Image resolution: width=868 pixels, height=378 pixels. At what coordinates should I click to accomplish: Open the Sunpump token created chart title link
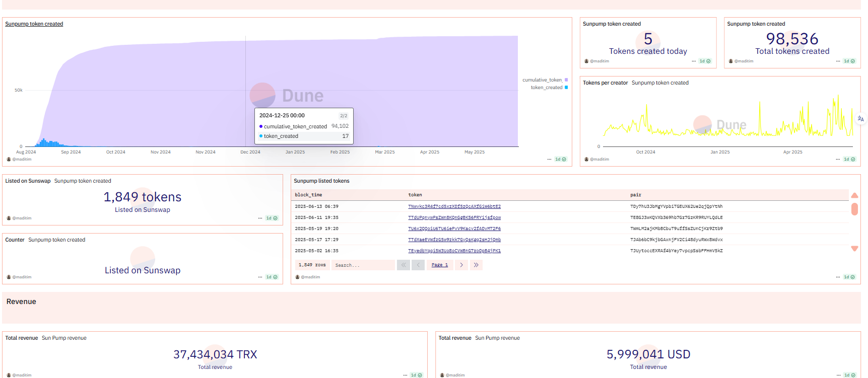[x=34, y=24]
